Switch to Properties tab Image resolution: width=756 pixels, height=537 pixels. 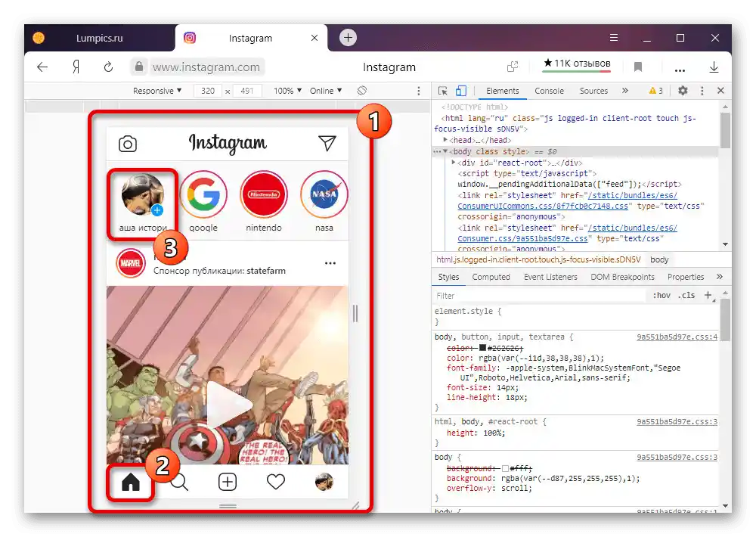click(x=686, y=277)
